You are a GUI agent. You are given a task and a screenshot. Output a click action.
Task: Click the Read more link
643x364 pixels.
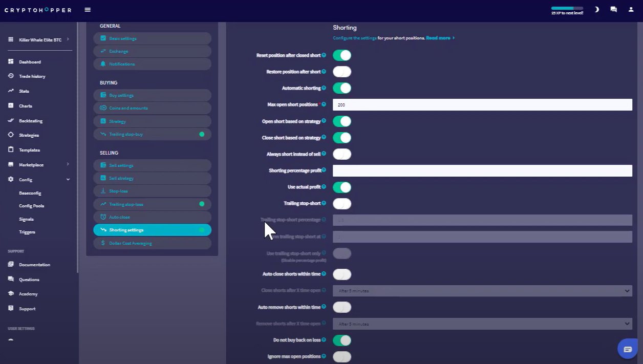439,38
